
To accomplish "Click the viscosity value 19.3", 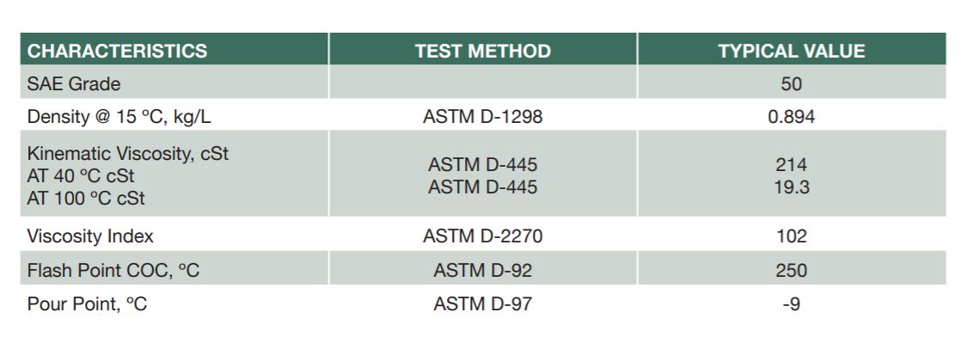I will click(x=791, y=187).
